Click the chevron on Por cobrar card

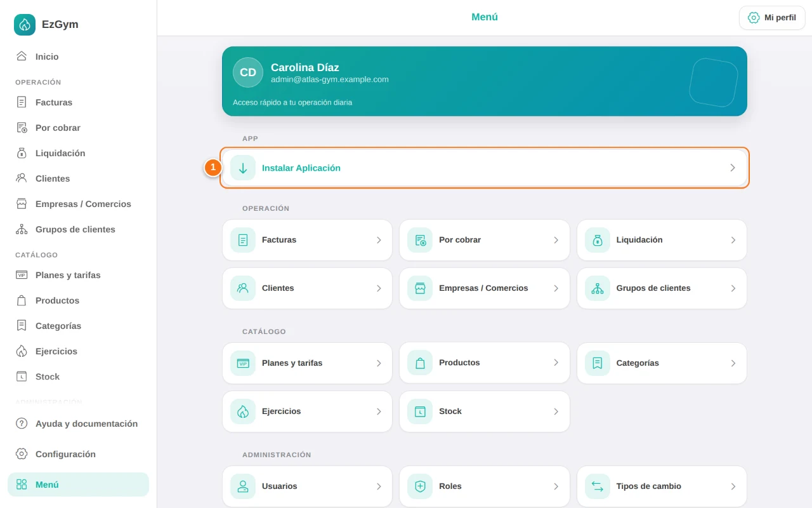(556, 240)
